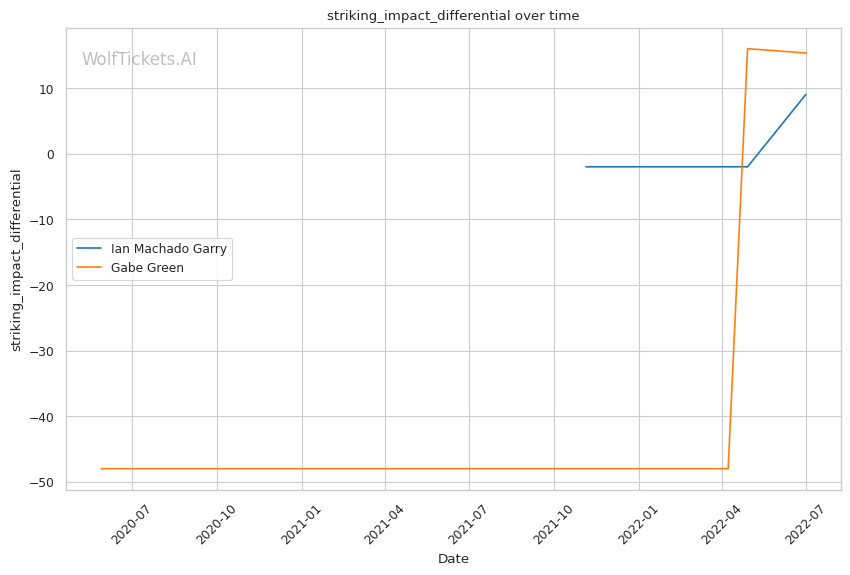Click the peak of the orange Gabe Green line
The image size is (850, 575).
748,49
